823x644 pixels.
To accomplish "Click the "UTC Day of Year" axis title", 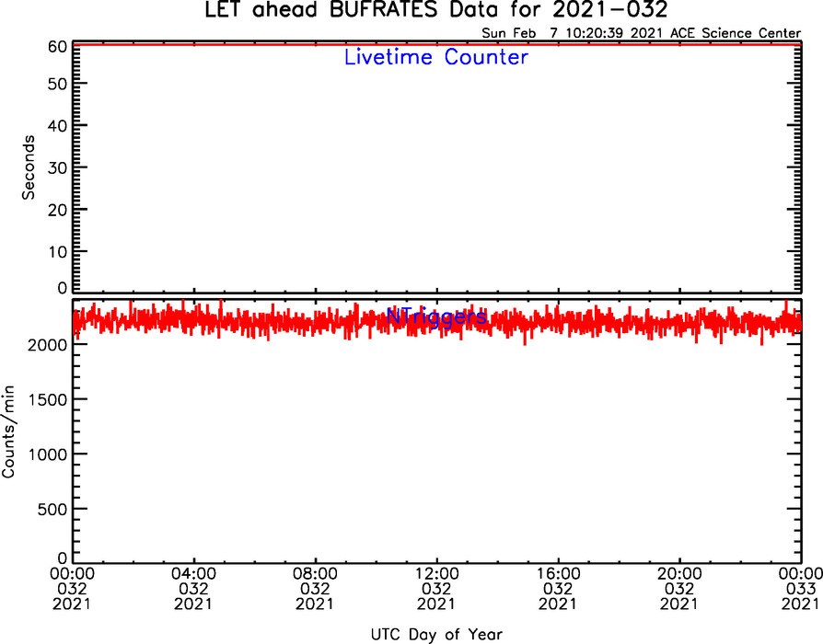I will (x=435, y=634).
